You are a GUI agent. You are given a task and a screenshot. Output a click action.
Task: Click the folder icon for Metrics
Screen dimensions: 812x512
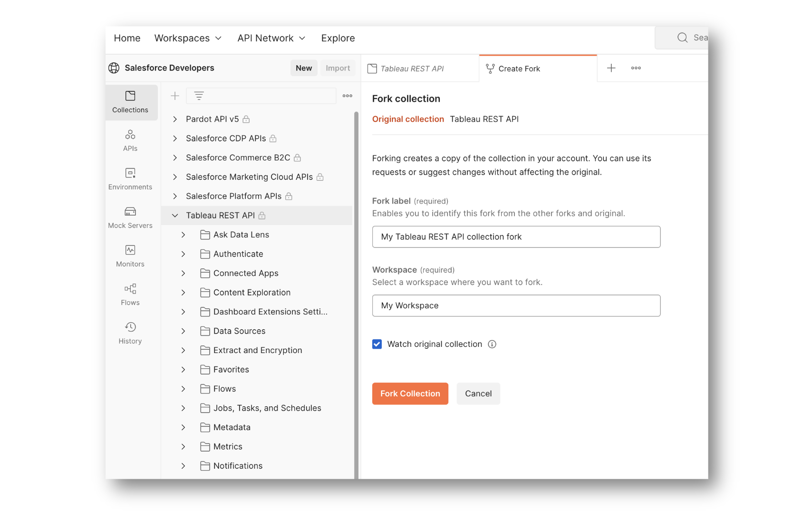(205, 447)
